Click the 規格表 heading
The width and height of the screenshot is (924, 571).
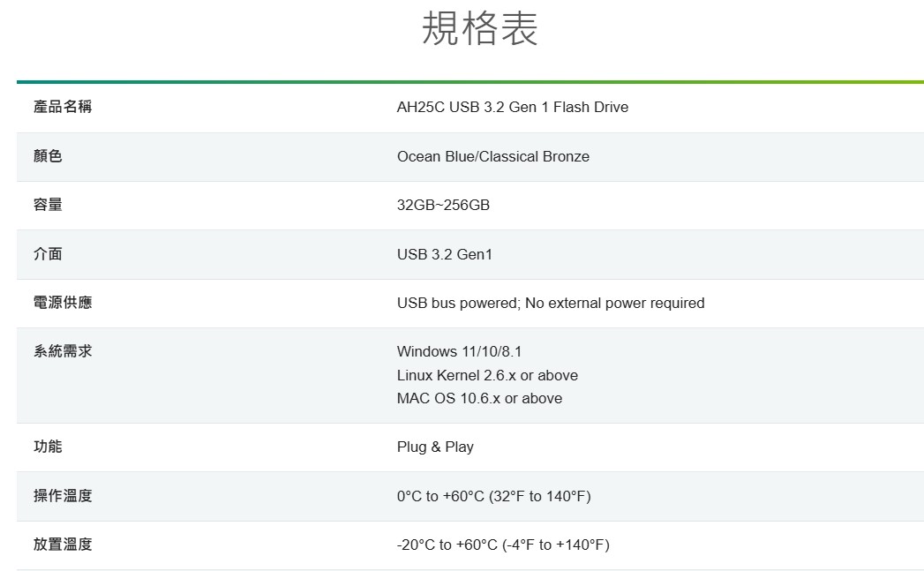tap(479, 29)
